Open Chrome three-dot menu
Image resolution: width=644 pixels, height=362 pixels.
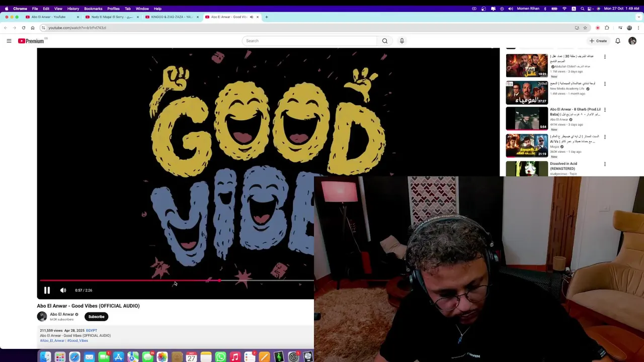[x=639, y=28]
